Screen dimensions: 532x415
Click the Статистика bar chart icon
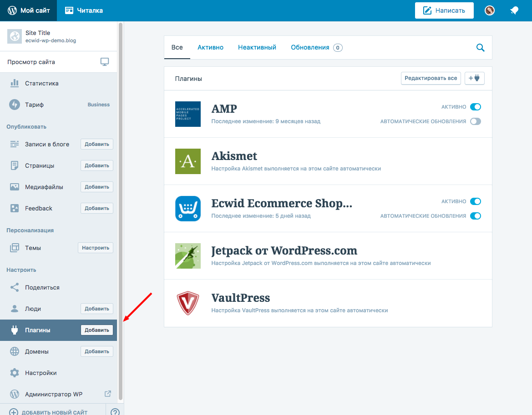pos(15,83)
